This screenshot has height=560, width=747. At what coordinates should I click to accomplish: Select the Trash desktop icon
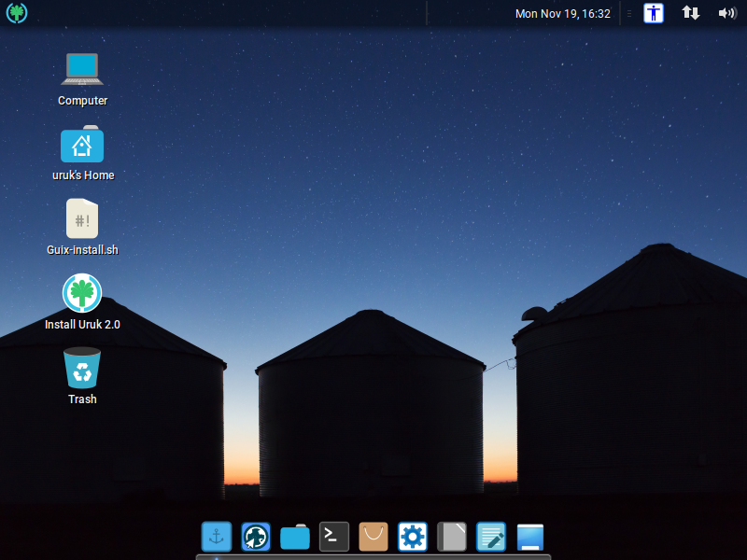click(82, 368)
